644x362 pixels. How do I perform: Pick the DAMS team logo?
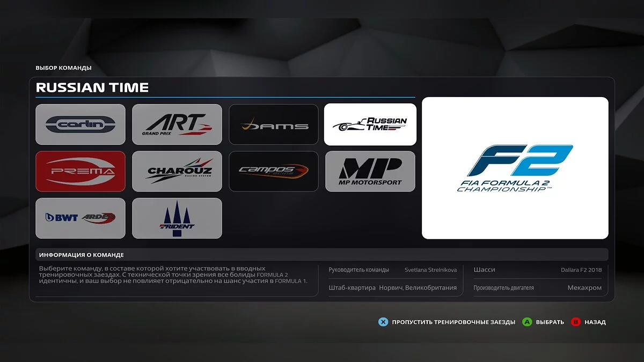point(274,124)
